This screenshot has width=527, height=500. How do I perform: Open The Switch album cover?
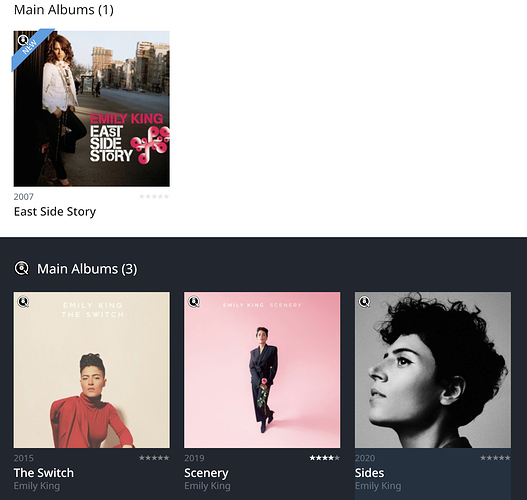(92, 370)
